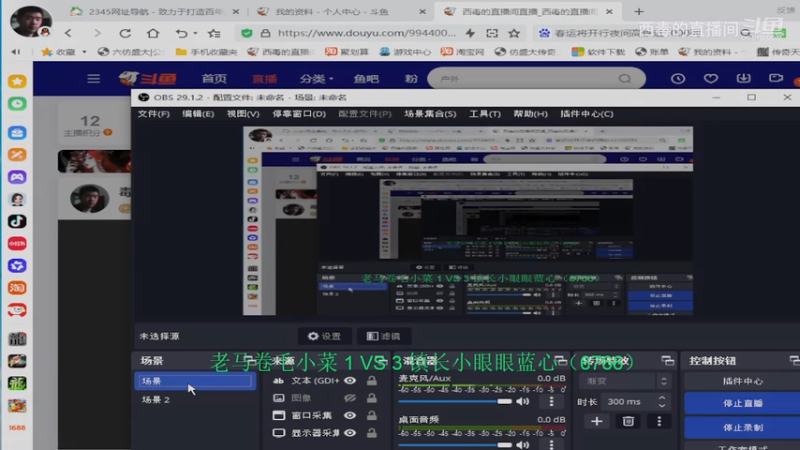Open the favorites list icon in toolbar
The width and height of the screenshot is (800, 450).
[x=214, y=33]
